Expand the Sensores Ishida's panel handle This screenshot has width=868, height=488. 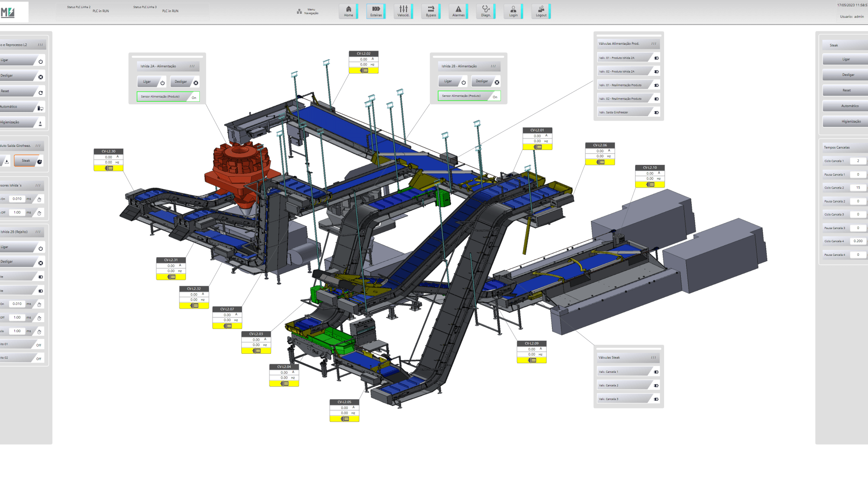pos(38,186)
